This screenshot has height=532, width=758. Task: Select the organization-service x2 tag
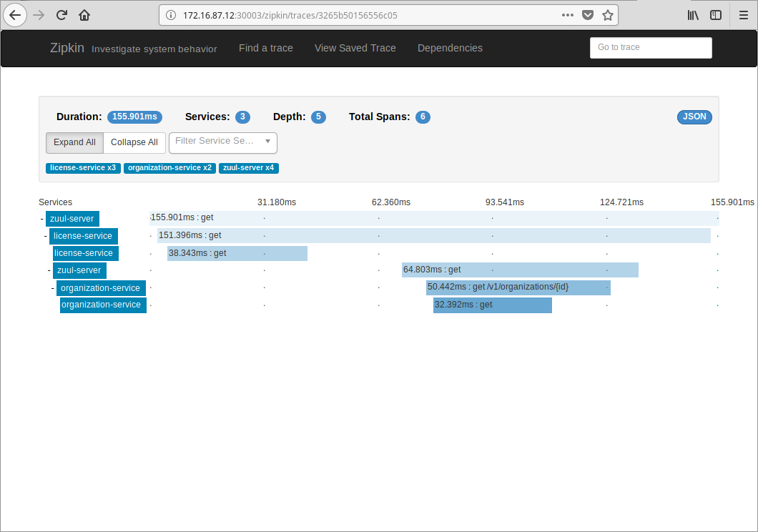pyautogui.click(x=169, y=167)
